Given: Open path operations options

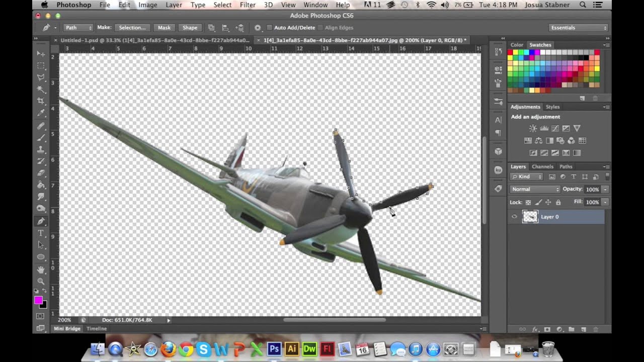Looking at the screenshot, I should click(211, 28).
